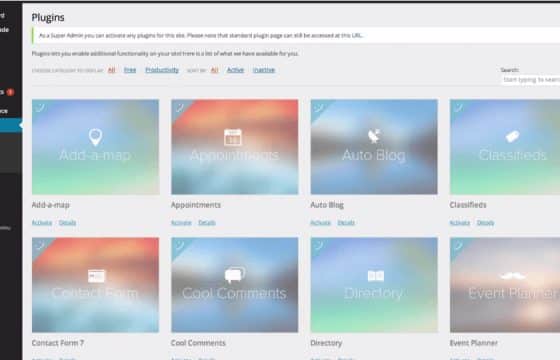Screen dimensions: 560x360
Task: Click the Directory open book icon
Action: point(376,276)
